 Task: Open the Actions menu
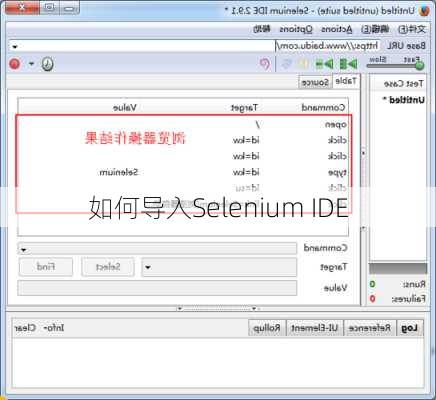tap(337, 29)
